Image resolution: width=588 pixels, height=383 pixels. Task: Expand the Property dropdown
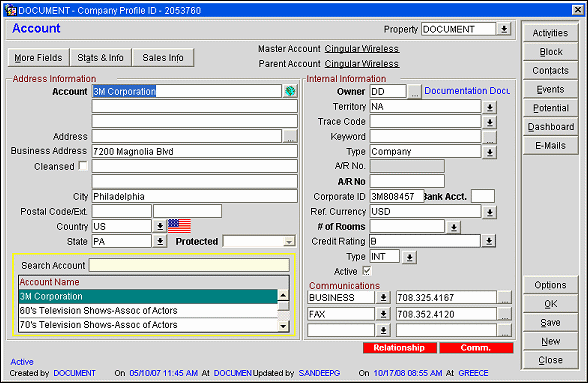tap(504, 29)
